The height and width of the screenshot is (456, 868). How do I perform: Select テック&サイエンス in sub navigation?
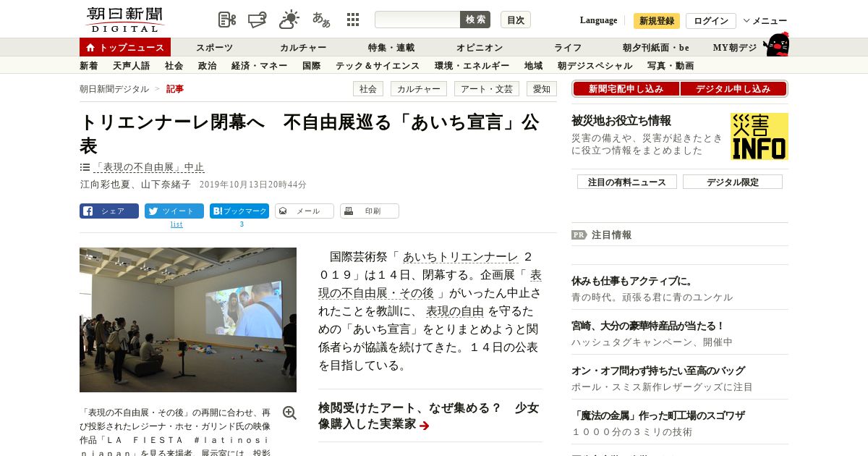(378, 66)
